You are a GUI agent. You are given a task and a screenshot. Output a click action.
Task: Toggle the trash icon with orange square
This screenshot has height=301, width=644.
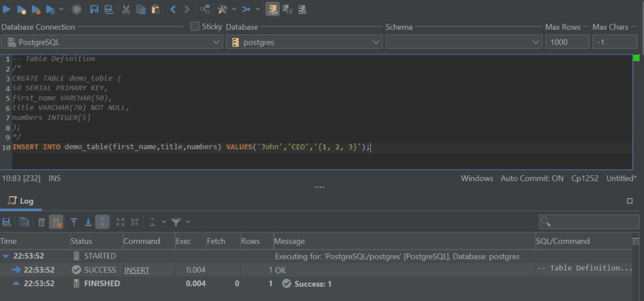tap(56, 222)
